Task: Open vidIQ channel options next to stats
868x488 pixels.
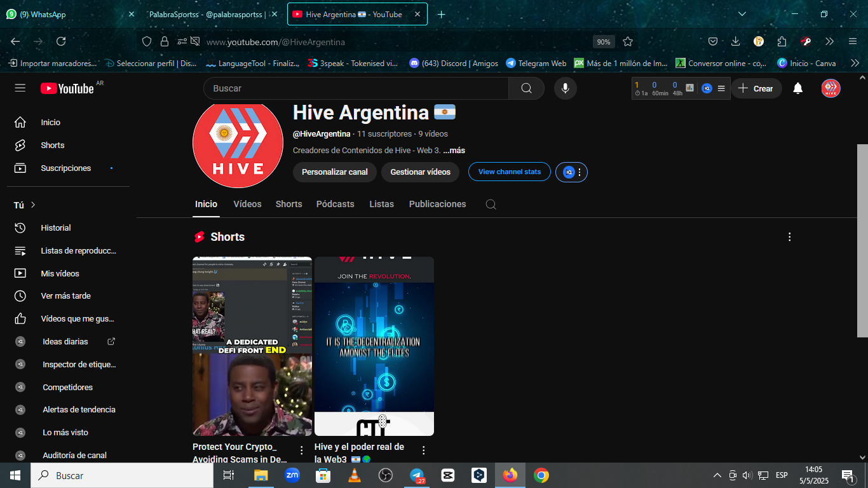Action: tap(572, 172)
